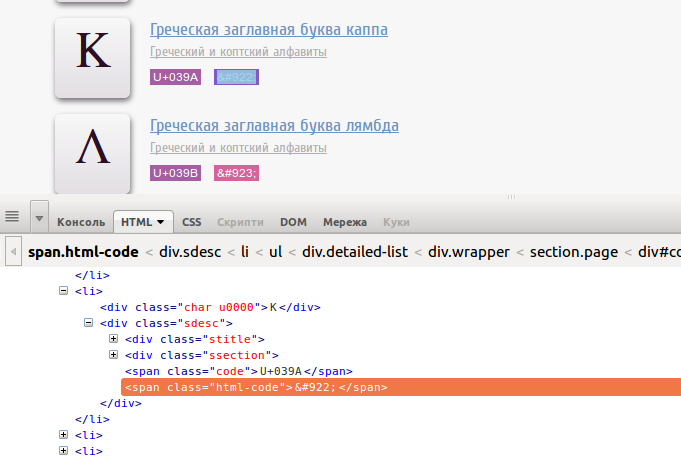Select section.page in the breadcrumb

(x=574, y=252)
